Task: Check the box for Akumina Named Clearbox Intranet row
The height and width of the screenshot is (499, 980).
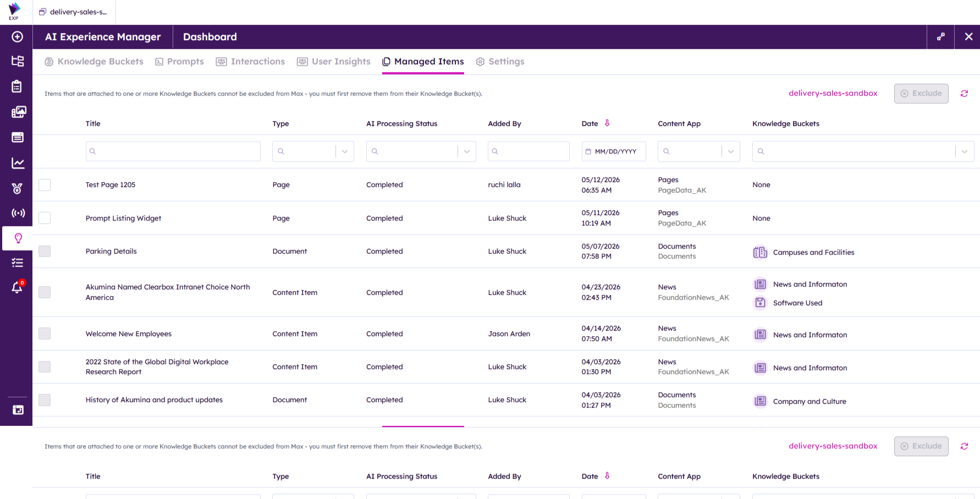Action: coord(45,292)
